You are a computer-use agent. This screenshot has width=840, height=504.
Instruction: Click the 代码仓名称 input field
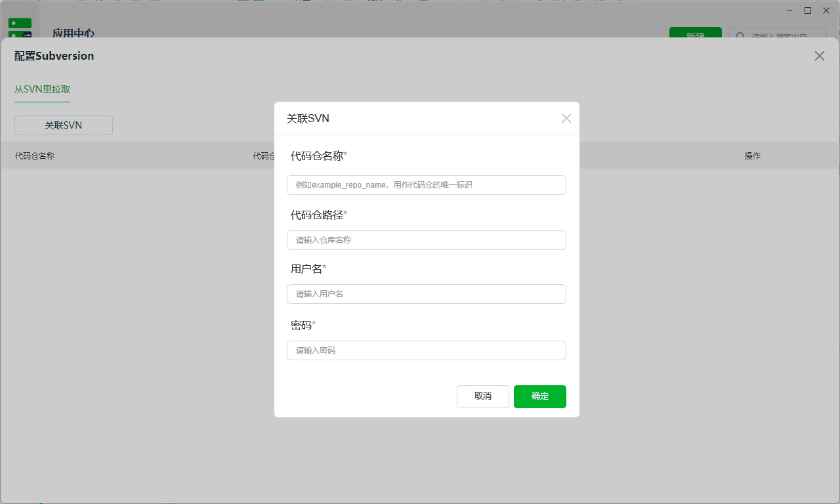coord(427,185)
